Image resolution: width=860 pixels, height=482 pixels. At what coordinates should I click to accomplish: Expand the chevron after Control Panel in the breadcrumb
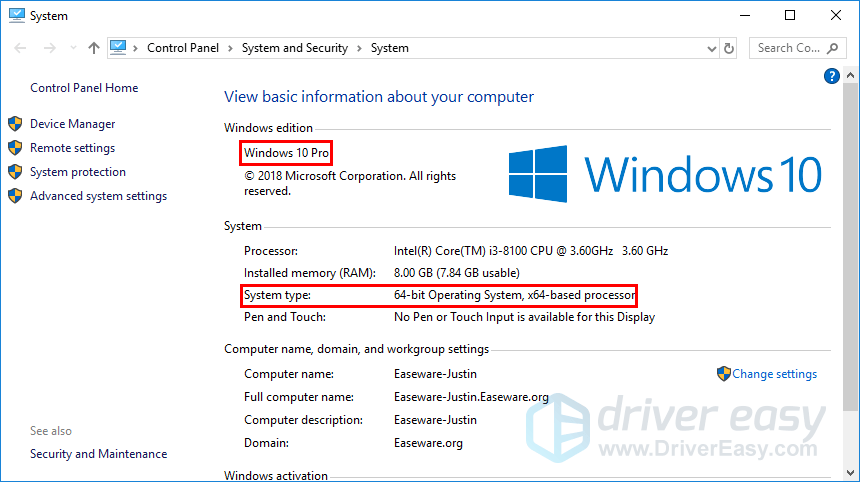click(230, 48)
